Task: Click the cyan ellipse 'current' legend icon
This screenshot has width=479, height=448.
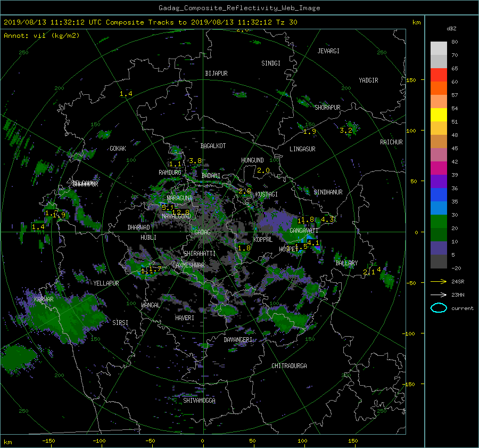Action: point(439,308)
